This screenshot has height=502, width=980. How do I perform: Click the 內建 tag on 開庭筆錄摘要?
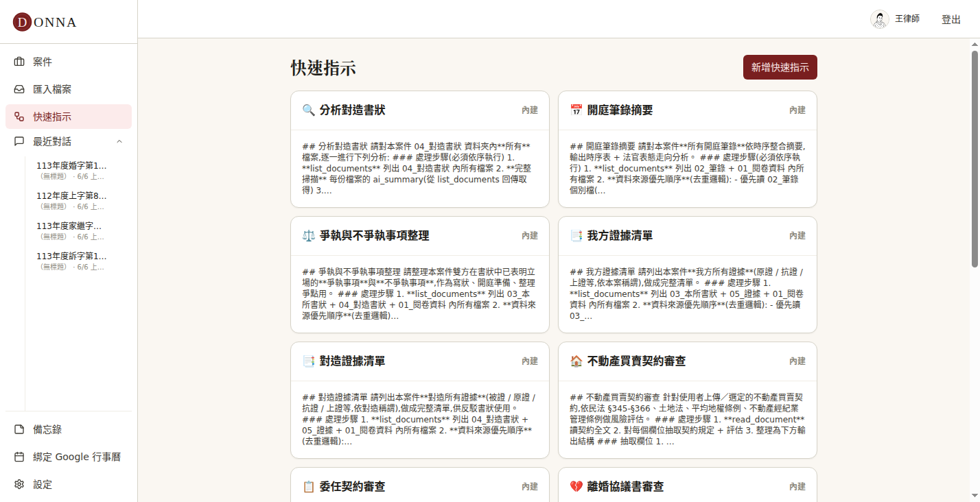[797, 110]
